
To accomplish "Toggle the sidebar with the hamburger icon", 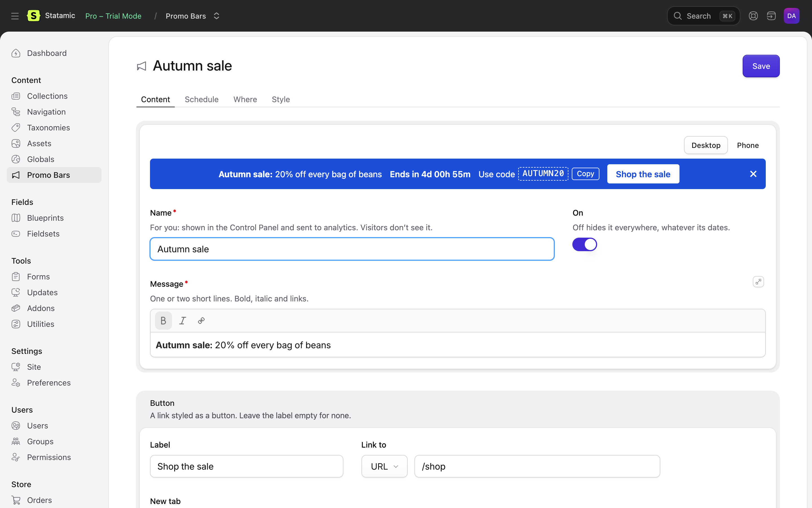I will tap(15, 16).
